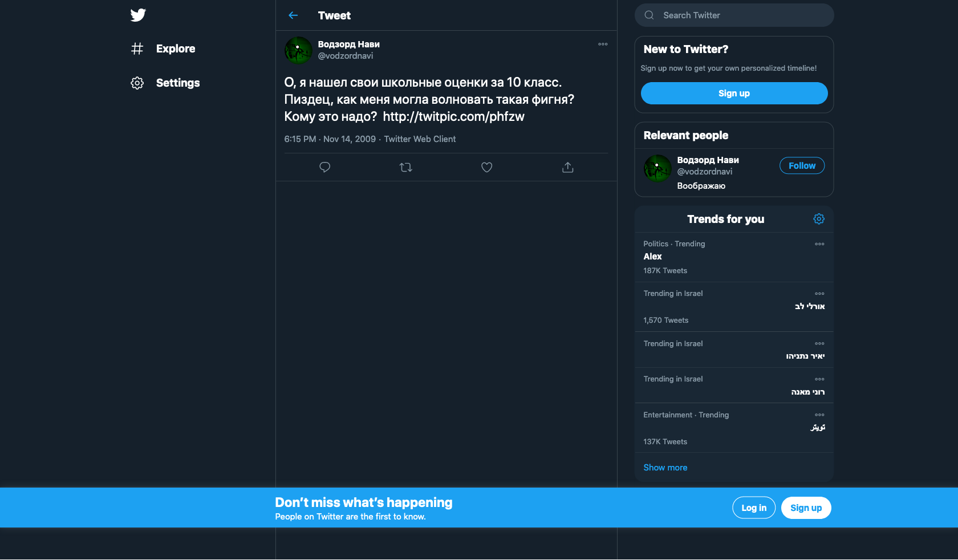Click the Search Twitter field
Screen dimensions: 958x560
(x=741, y=15)
